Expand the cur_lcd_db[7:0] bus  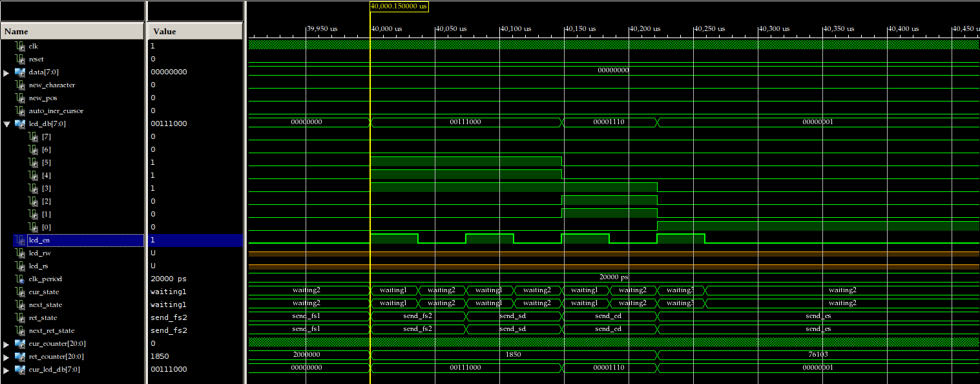click(x=6, y=370)
